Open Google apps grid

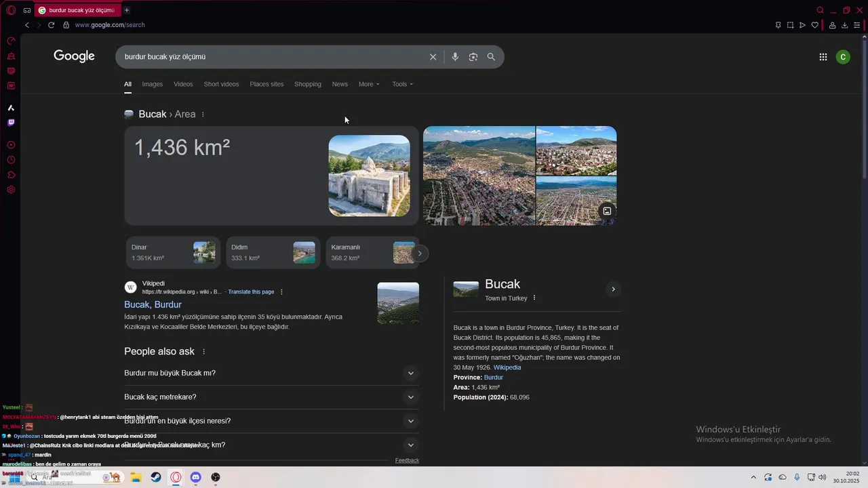tap(823, 57)
